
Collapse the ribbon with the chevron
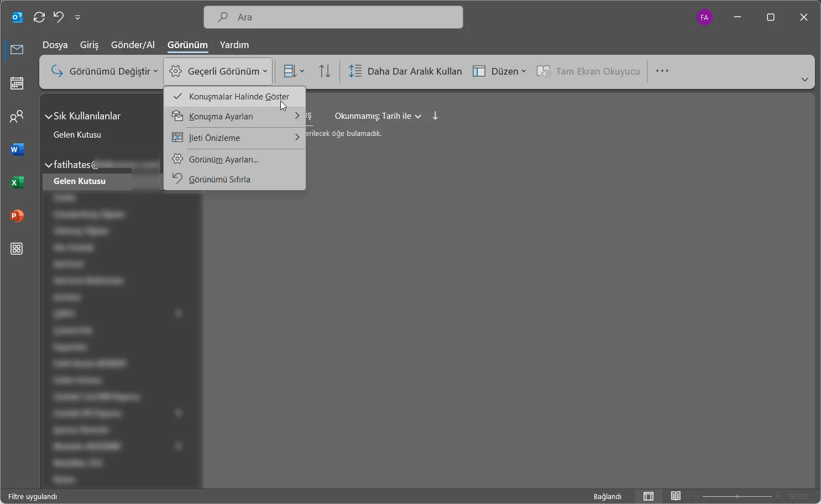(805, 80)
